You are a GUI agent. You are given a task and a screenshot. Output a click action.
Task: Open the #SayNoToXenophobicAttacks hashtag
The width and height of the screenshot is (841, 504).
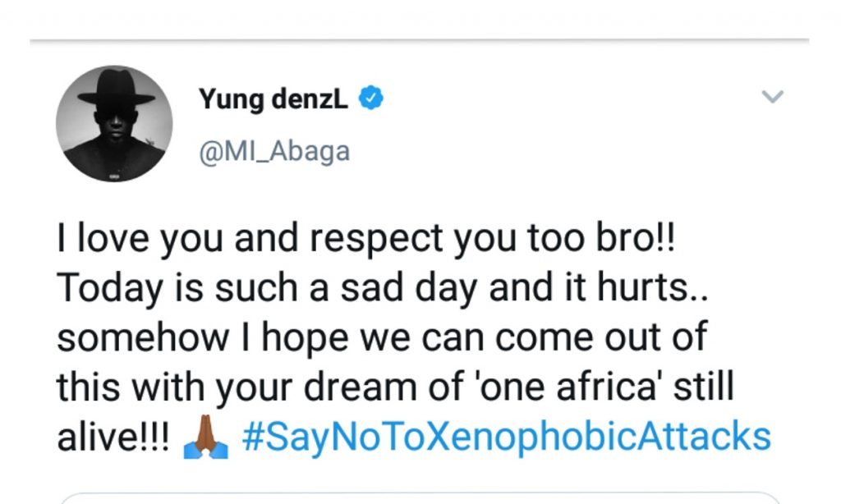point(507,435)
